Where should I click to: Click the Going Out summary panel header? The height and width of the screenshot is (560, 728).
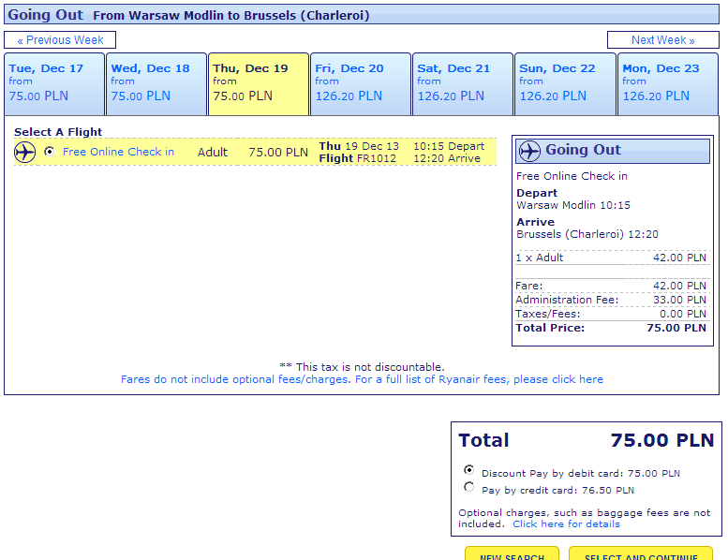[x=613, y=151]
